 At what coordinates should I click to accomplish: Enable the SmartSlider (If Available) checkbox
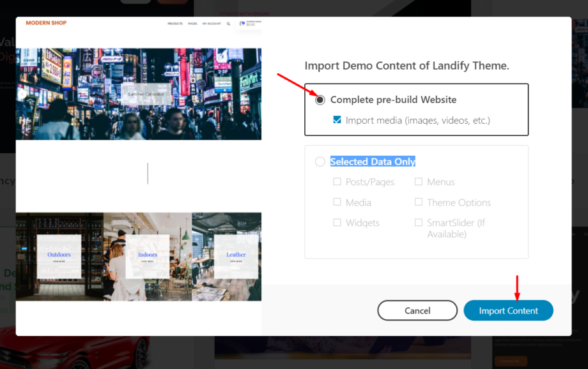pyautogui.click(x=419, y=223)
